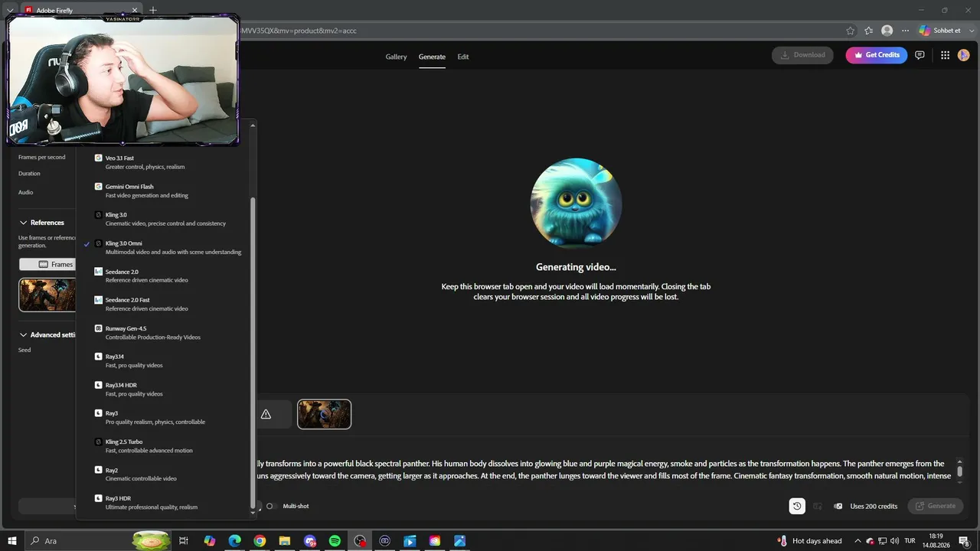980x551 pixels.
Task: Open the Adobe account profile avatar
Action: point(964,55)
